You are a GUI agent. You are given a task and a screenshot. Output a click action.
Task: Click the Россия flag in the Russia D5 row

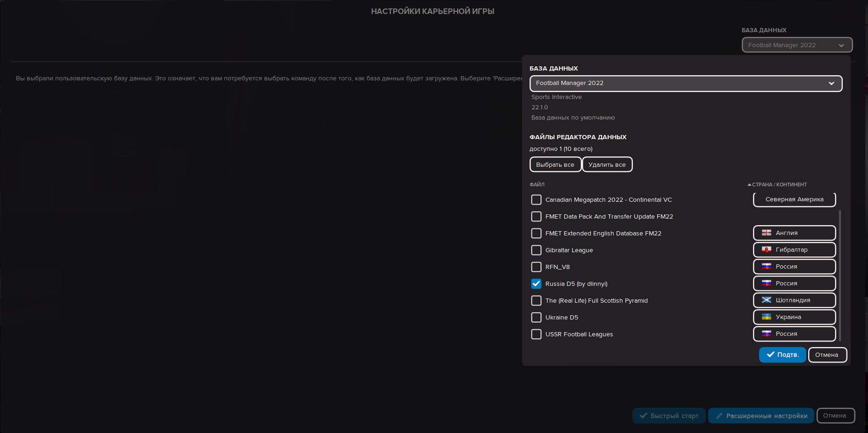click(x=767, y=283)
